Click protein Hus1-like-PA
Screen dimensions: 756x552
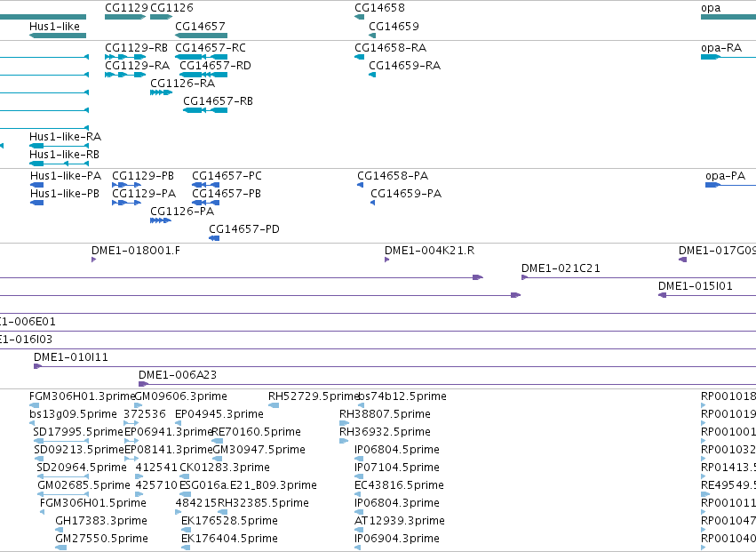(x=66, y=176)
